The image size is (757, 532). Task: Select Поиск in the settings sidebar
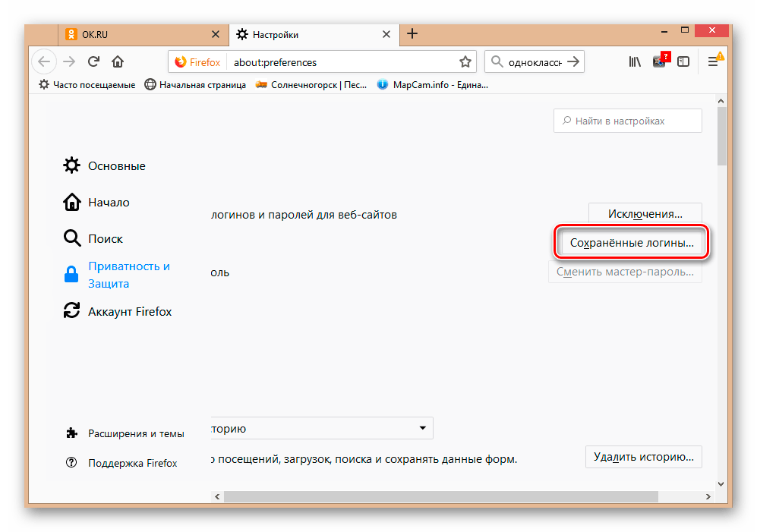coord(105,239)
